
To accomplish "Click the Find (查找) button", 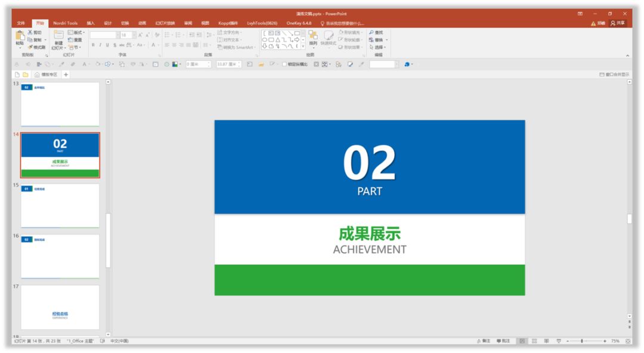I will point(376,32).
